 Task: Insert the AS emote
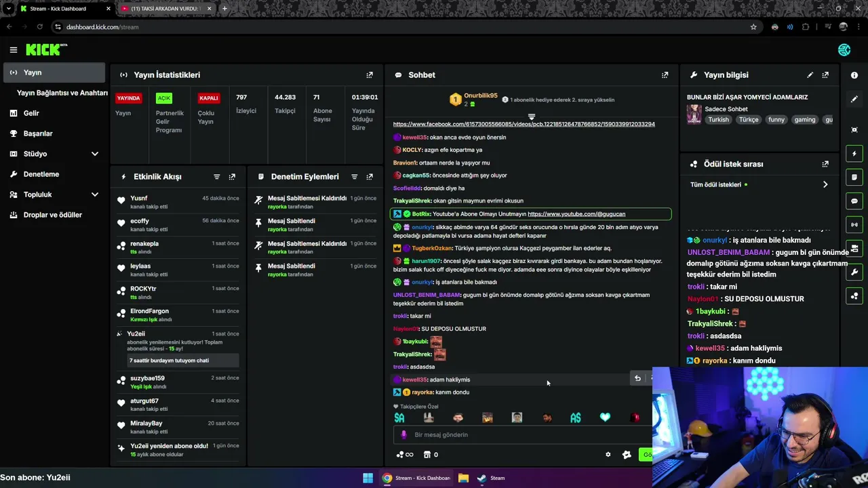pyautogui.click(x=575, y=418)
